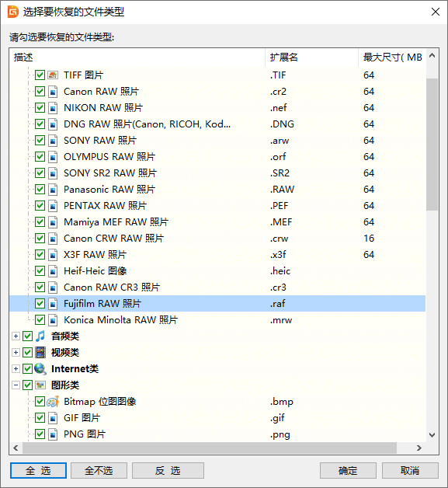Image resolution: width=448 pixels, height=488 pixels.
Task: Click the picture icon for 图形类
Action: pos(40,385)
